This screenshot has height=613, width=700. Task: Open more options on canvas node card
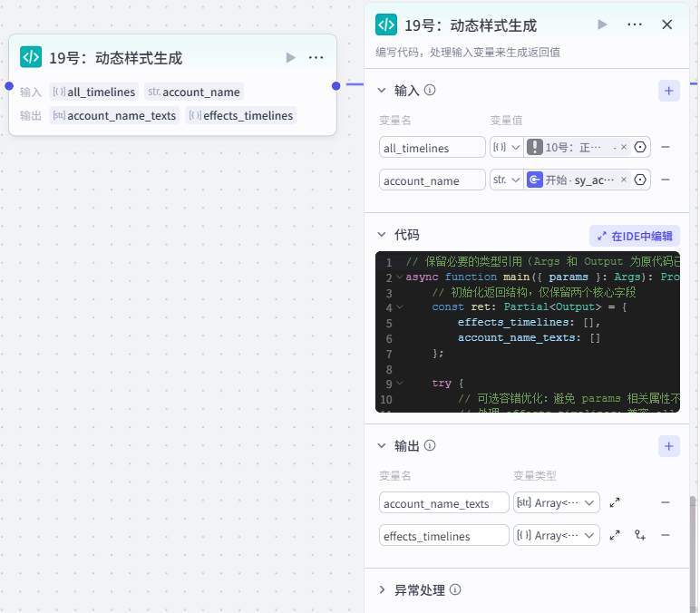coord(316,58)
